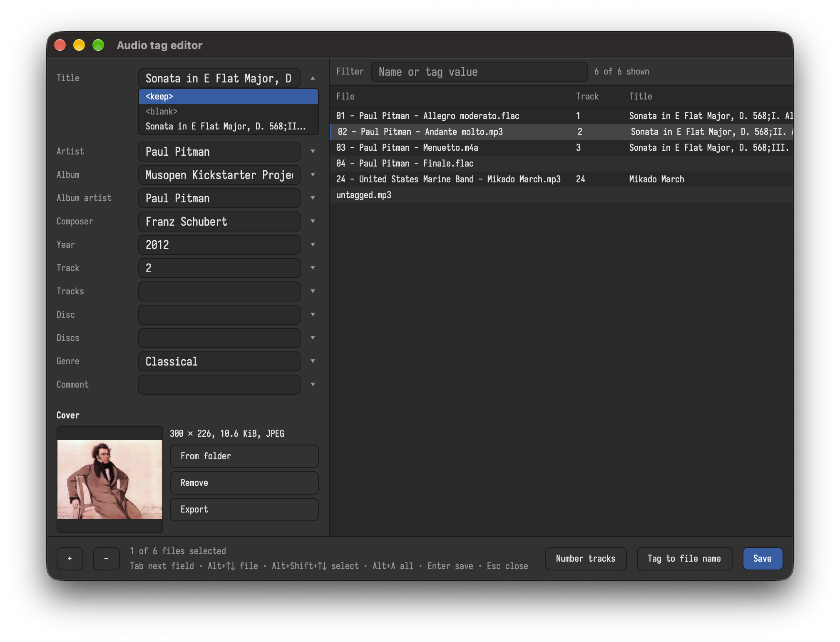Viewport: 840px width, 642px height.
Task: Click the File column header
Action: pos(345,97)
